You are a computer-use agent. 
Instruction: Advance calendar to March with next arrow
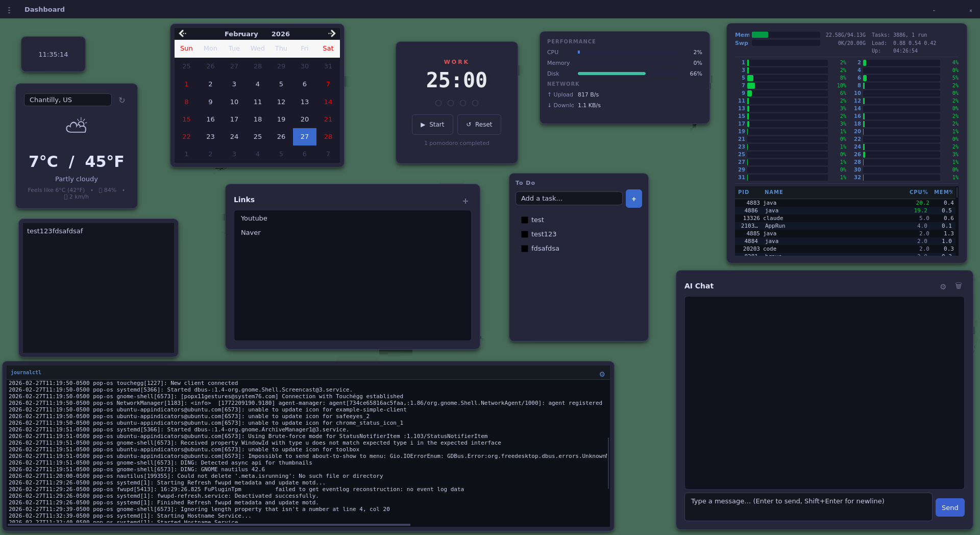332,33
